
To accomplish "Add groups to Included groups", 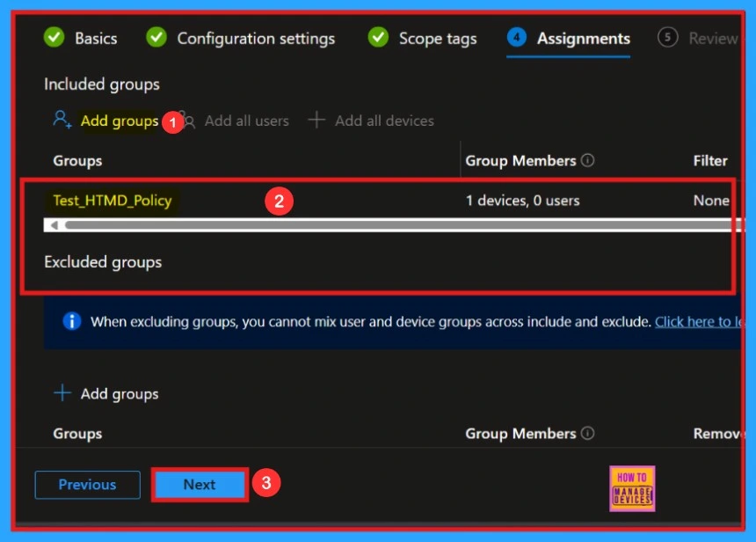I will [x=119, y=121].
